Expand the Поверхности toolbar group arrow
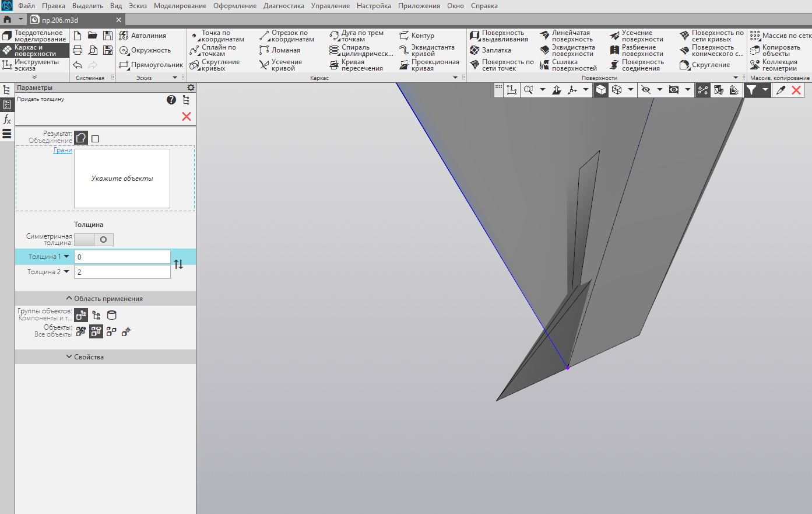The width and height of the screenshot is (812, 514). pyautogui.click(x=736, y=78)
